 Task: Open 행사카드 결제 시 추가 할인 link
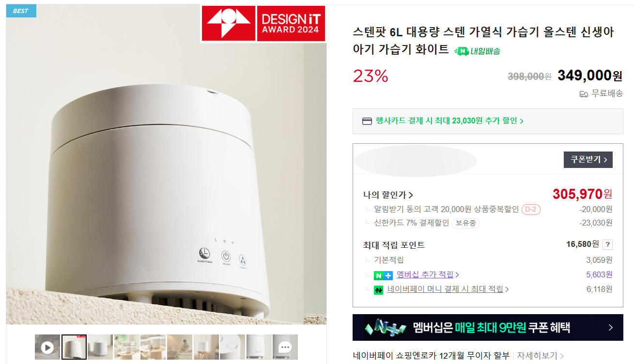coord(449,121)
